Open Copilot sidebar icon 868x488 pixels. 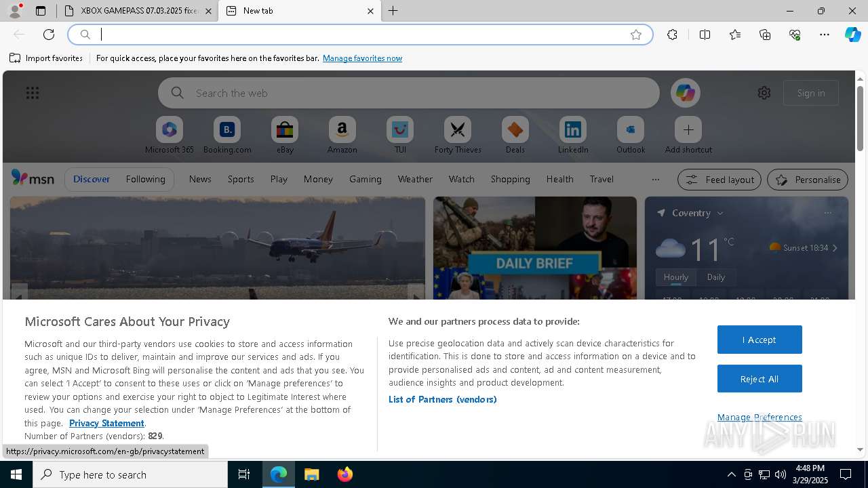point(852,35)
